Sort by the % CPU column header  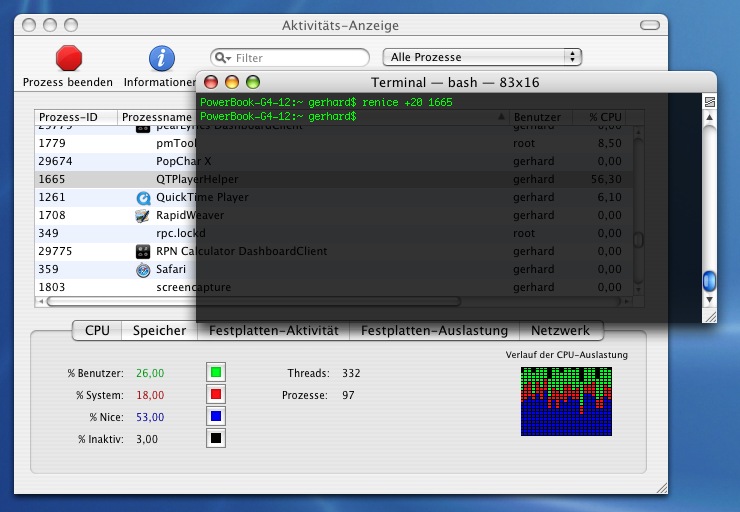[x=605, y=117]
